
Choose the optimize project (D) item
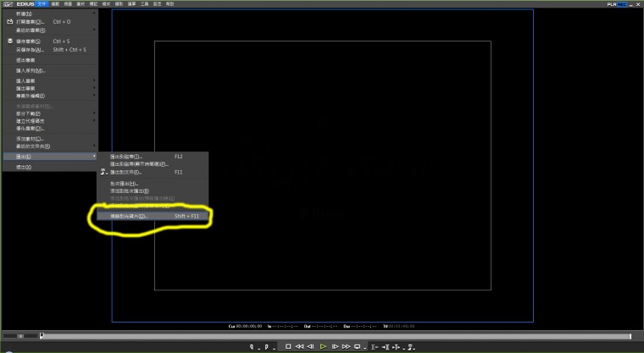coord(50,129)
